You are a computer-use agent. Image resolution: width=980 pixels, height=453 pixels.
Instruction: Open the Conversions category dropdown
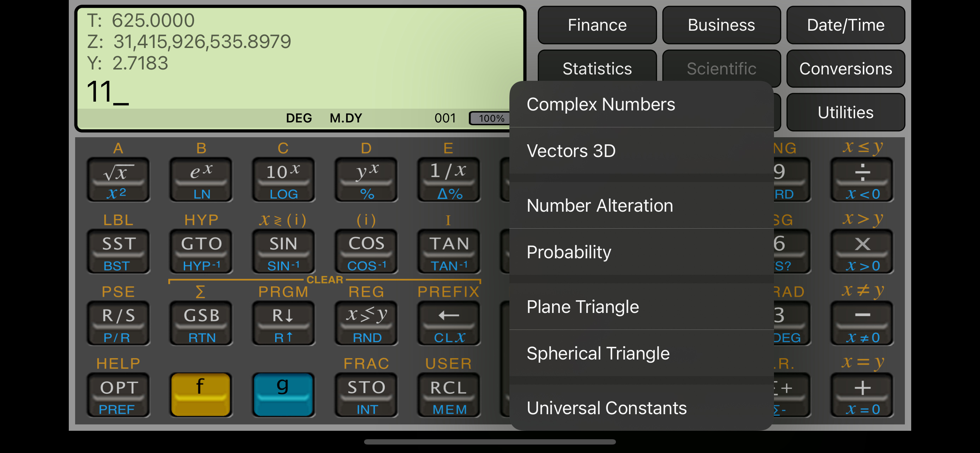coord(845,69)
